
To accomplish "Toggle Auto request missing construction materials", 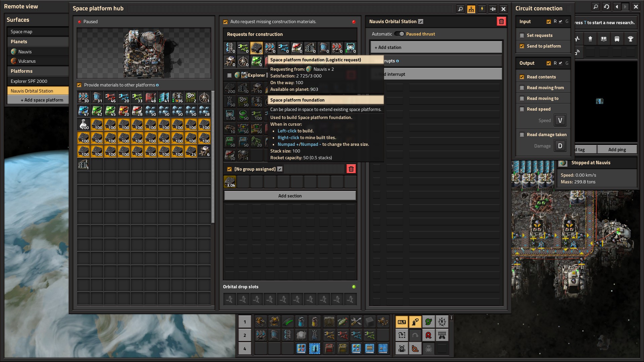I will [225, 22].
